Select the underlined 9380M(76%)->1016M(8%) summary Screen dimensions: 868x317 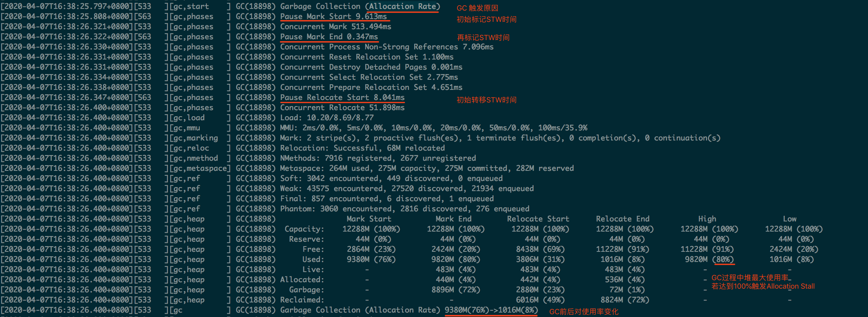pos(491,310)
